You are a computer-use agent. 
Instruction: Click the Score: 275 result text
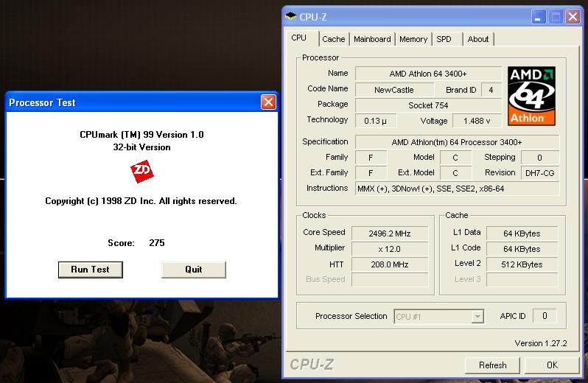point(136,243)
